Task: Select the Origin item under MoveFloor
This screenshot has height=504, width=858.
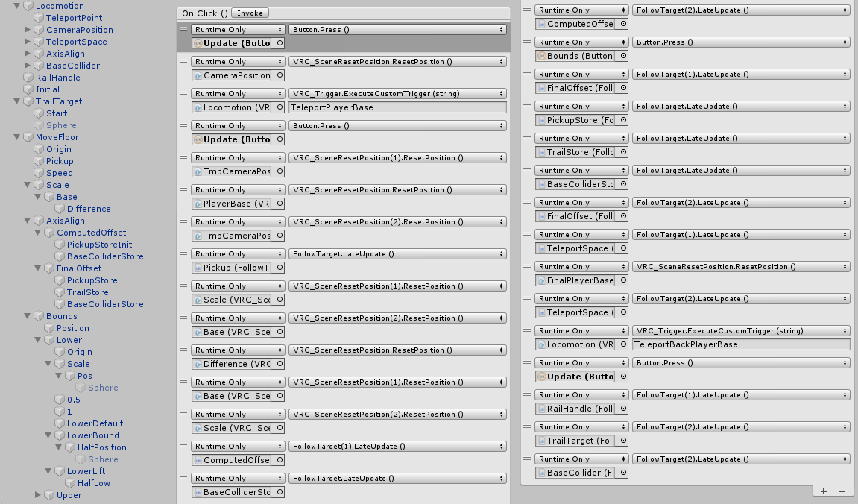Action: point(59,149)
